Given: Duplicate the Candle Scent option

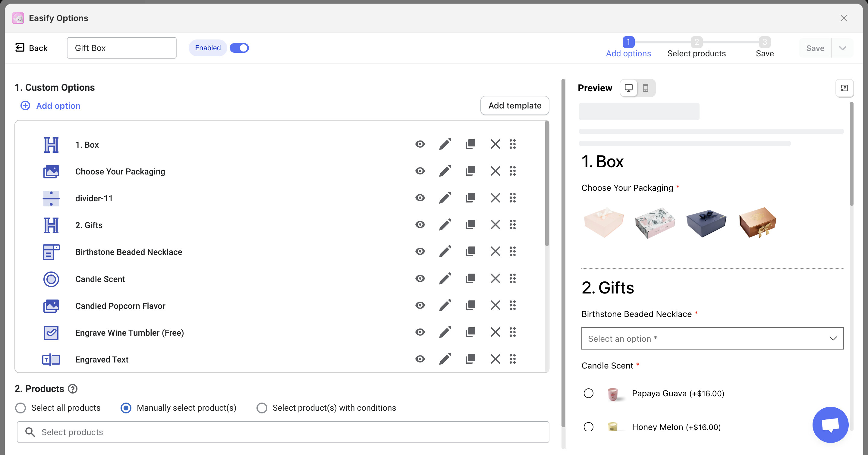Looking at the screenshot, I should point(470,278).
